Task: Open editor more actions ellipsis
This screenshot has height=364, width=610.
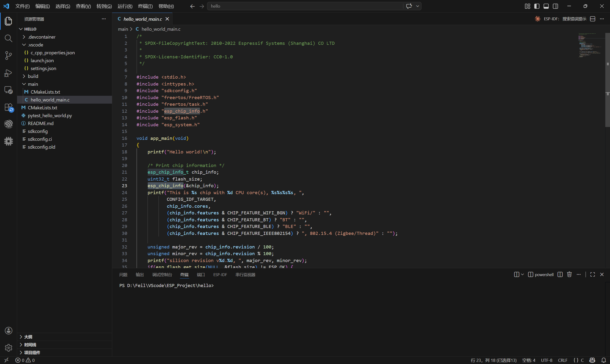Action: (602, 19)
